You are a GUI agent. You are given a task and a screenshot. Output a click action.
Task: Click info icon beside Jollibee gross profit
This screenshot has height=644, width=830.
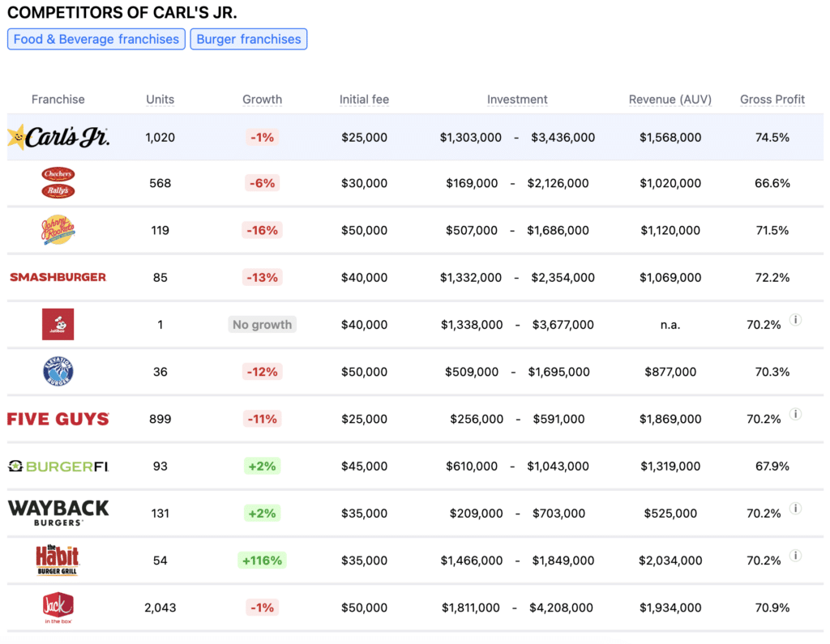[795, 319]
